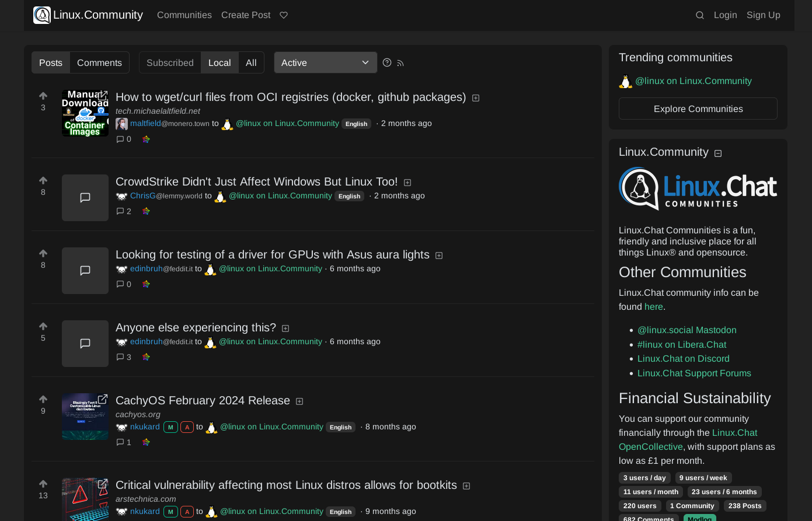Image resolution: width=812 pixels, height=521 pixels.
Task: Open the Critical vulnerability post thumbnail
Action: click(x=85, y=499)
